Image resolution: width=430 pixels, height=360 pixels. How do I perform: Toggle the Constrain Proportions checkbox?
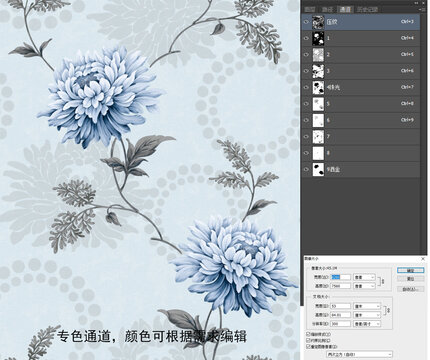308,340
